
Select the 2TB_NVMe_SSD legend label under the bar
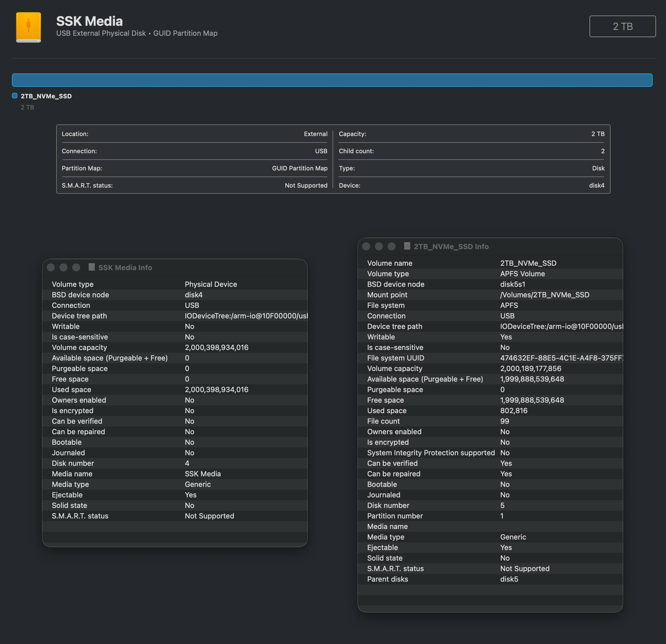click(46, 96)
